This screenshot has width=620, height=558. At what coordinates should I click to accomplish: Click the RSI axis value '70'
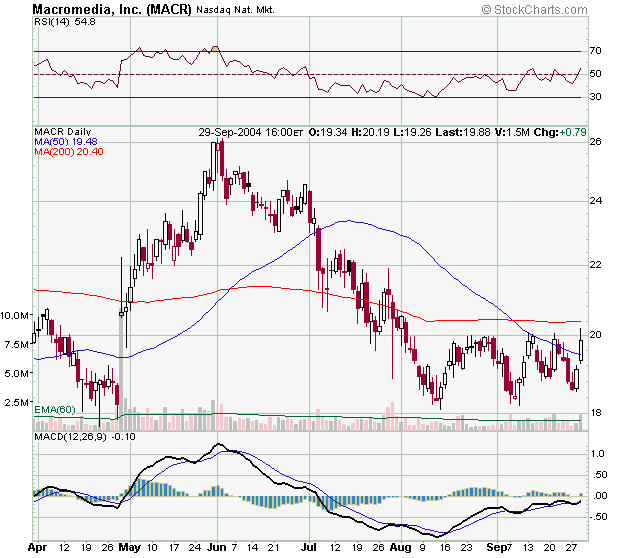[x=595, y=51]
